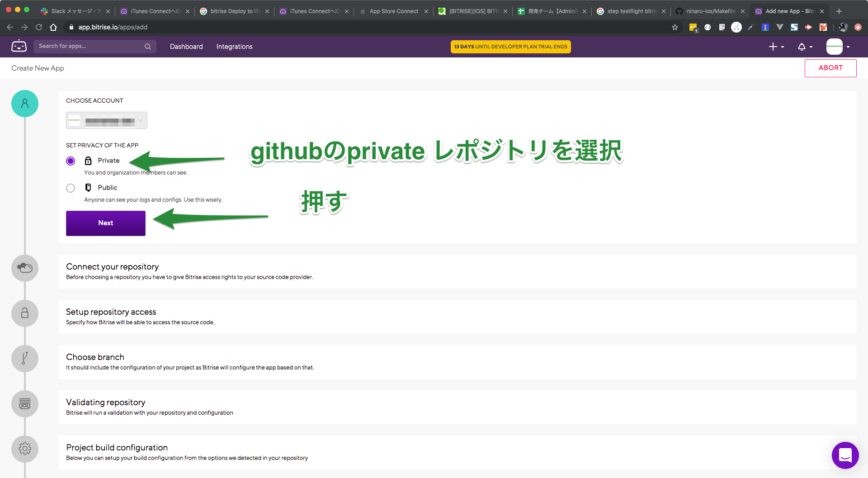Image resolution: width=868 pixels, height=478 pixels.
Task: Switch to the App Store Connect tab
Action: [x=394, y=11]
